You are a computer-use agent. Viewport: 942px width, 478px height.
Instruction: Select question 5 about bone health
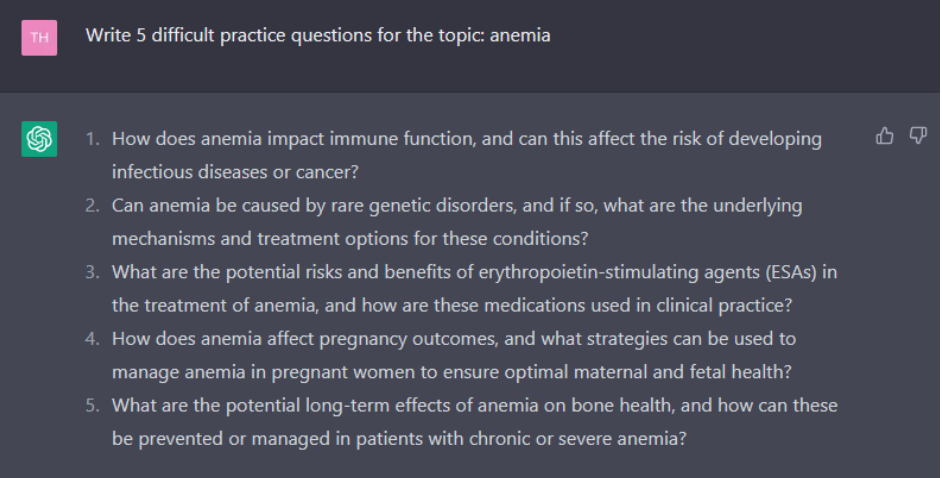475,422
